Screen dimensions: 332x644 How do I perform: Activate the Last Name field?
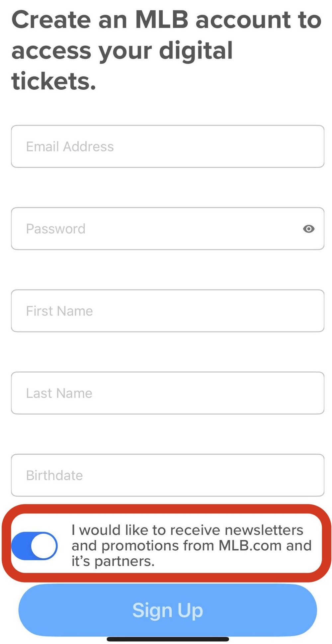[167, 393]
